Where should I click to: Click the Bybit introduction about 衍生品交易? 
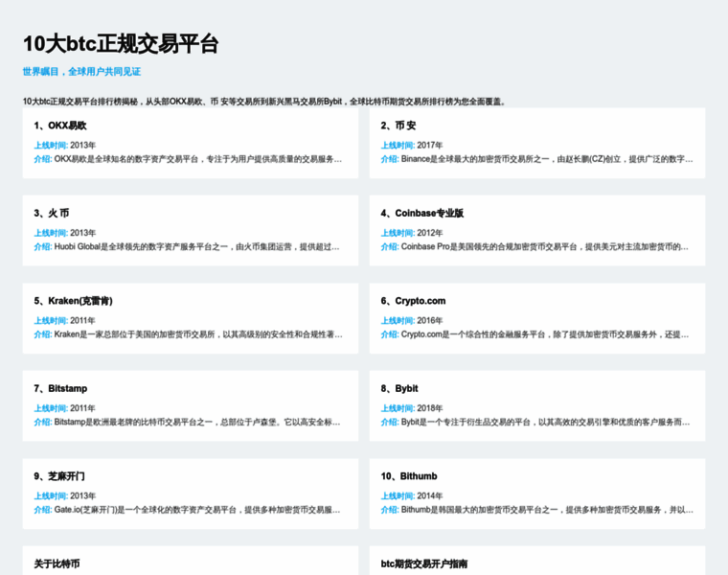[546, 423]
